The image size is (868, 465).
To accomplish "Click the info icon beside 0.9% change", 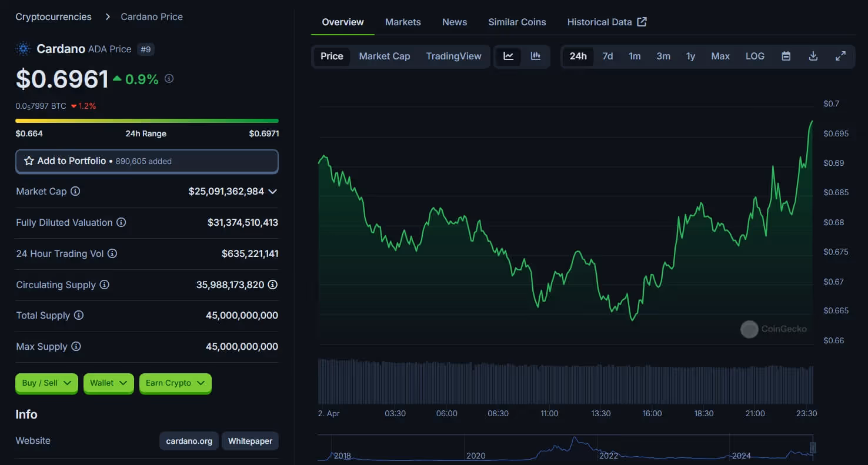I will (x=169, y=78).
